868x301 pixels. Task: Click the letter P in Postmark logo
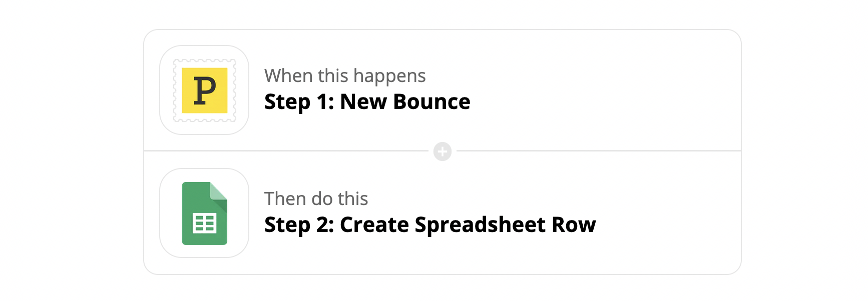205,91
